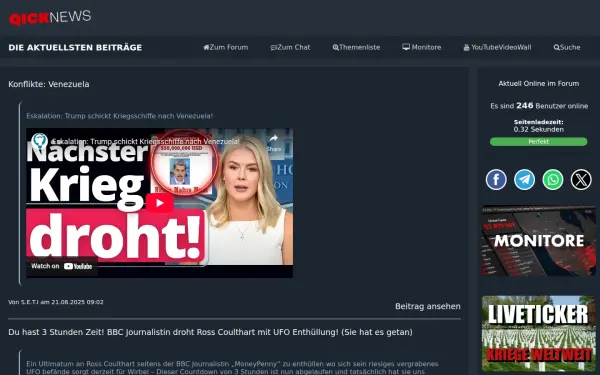
Task: Click 'Die aktuellsten Beiträge' heading
Action: 75,47
